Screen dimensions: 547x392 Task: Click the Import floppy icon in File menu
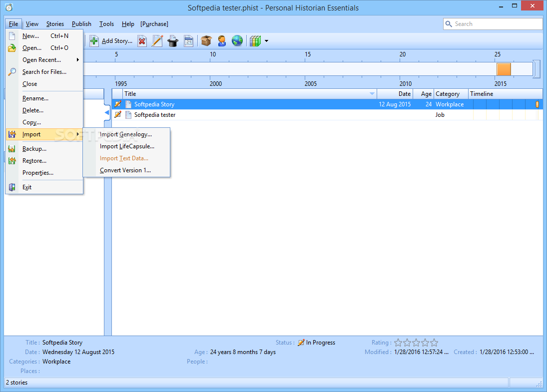12,134
